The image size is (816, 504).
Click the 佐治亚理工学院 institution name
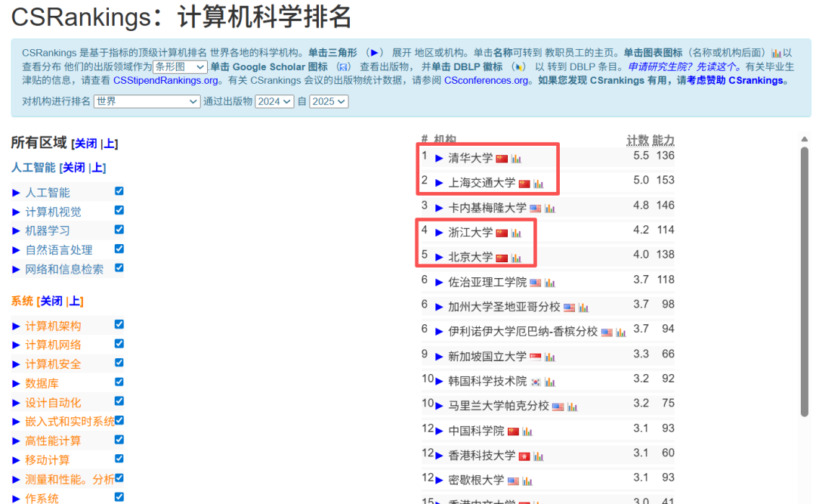pos(487,283)
